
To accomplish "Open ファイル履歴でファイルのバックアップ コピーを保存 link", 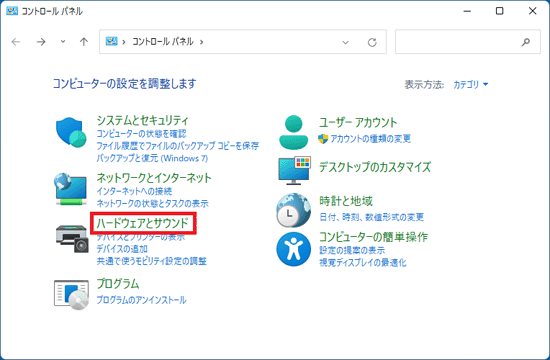I will click(x=177, y=146).
